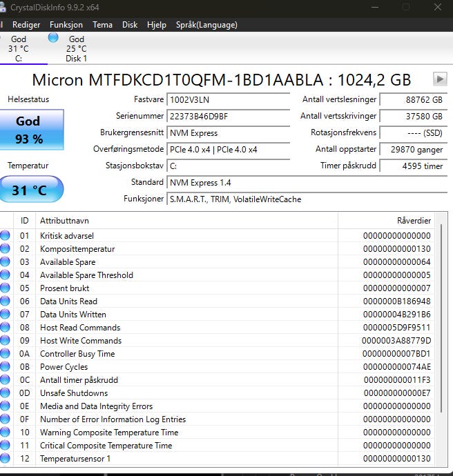Click status icon for Critical Composite Temperature Time

pos(5,445)
